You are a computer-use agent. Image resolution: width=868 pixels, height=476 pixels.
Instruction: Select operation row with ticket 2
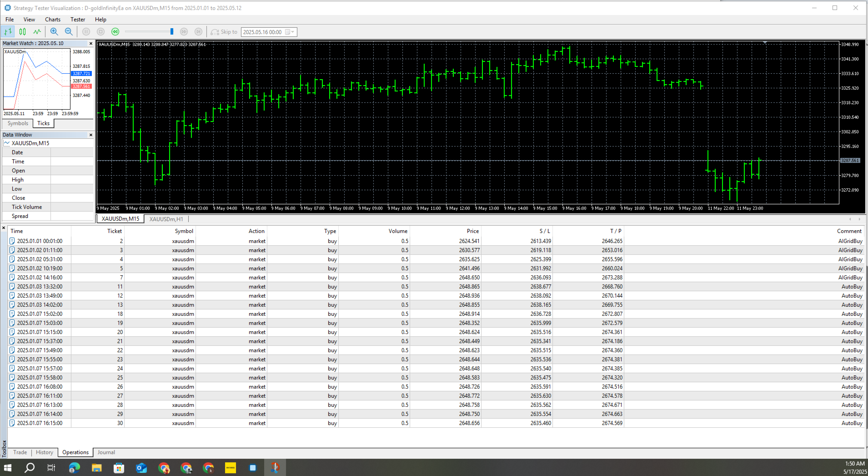click(x=436, y=241)
